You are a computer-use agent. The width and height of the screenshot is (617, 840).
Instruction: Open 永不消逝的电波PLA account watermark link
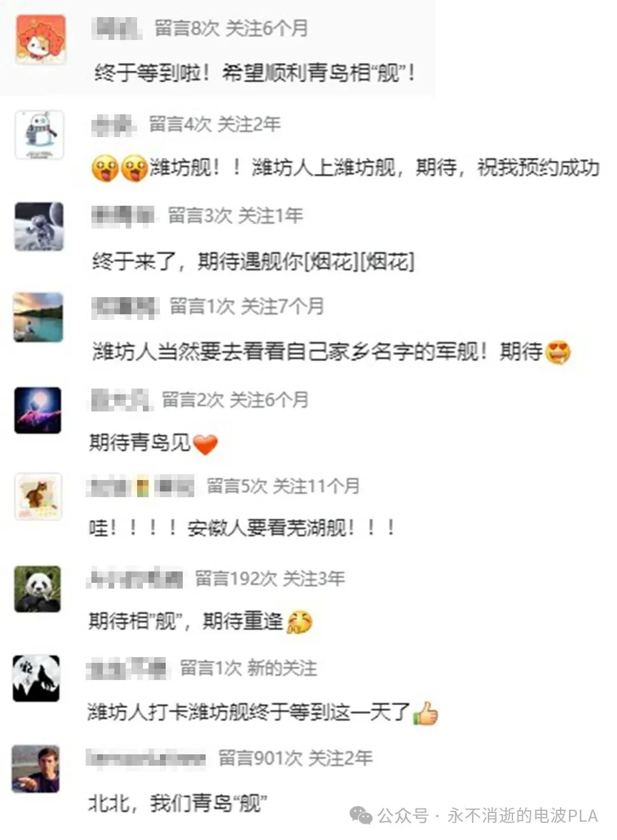click(x=522, y=816)
